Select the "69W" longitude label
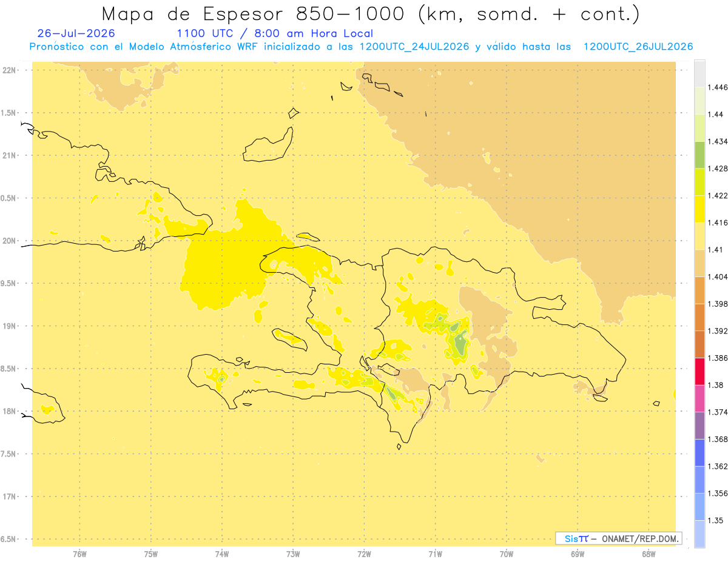This screenshot has width=728, height=562. click(578, 554)
